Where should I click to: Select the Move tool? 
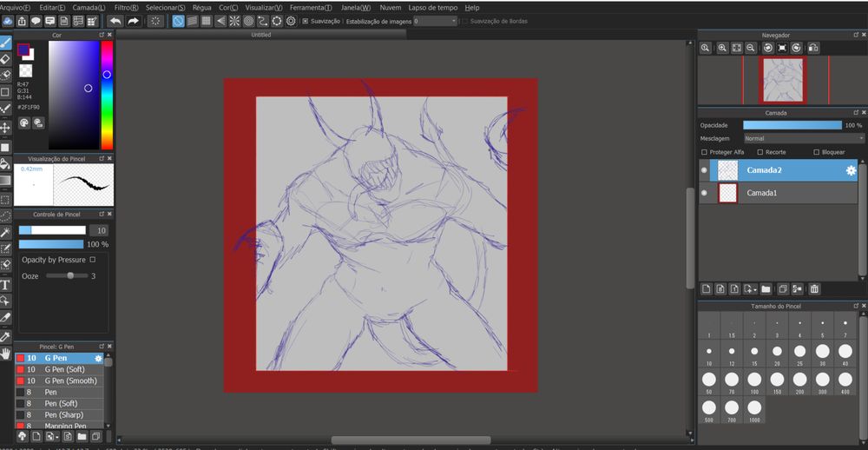[x=5, y=128]
